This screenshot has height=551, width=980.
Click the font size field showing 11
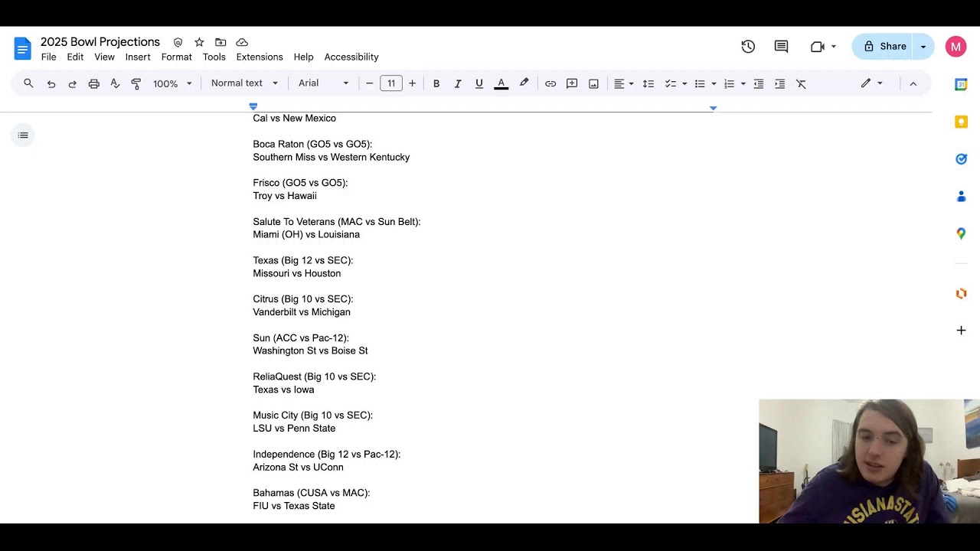[391, 83]
